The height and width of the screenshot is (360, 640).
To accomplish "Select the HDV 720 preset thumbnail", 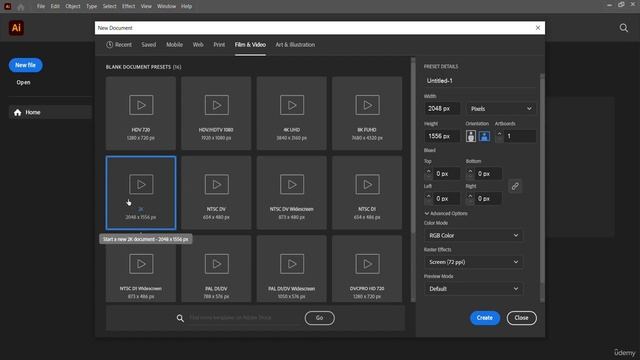I will click(x=141, y=113).
